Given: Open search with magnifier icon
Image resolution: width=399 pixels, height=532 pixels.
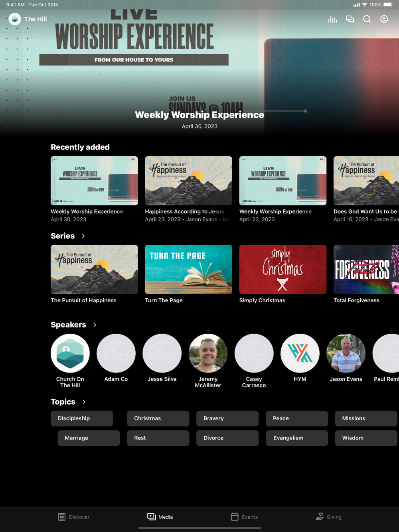Looking at the screenshot, I should [x=367, y=19].
